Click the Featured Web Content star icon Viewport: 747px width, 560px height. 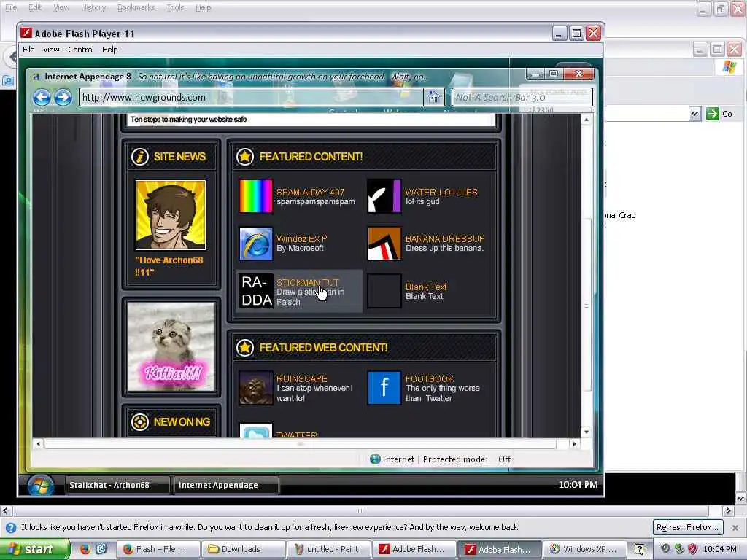click(245, 348)
